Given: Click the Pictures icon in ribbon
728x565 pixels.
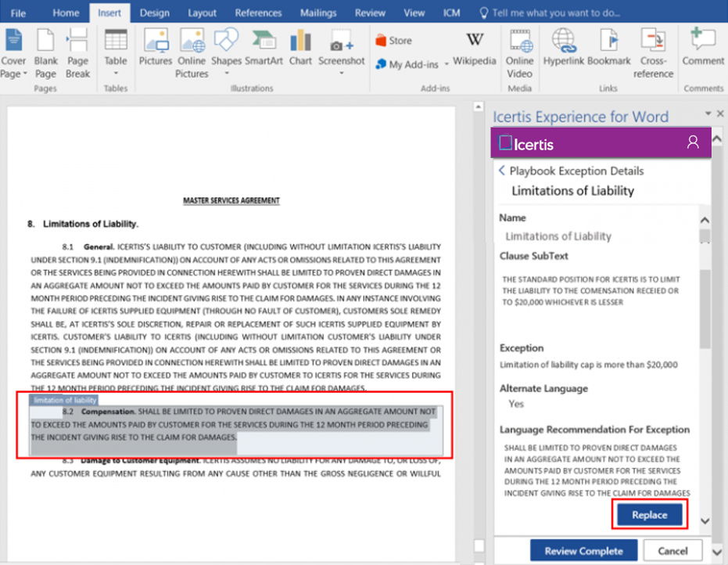Looking at the screenshot, I should click(x=156, y=47).
